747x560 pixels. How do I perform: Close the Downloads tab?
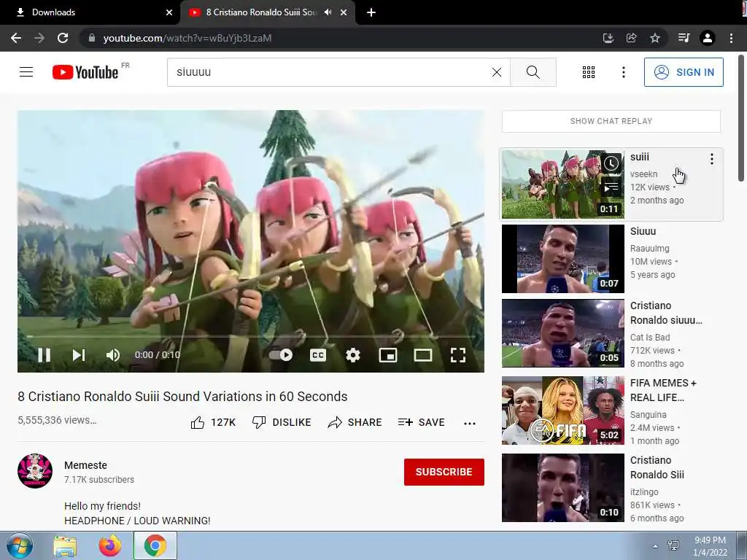click(x=169, y=12)
